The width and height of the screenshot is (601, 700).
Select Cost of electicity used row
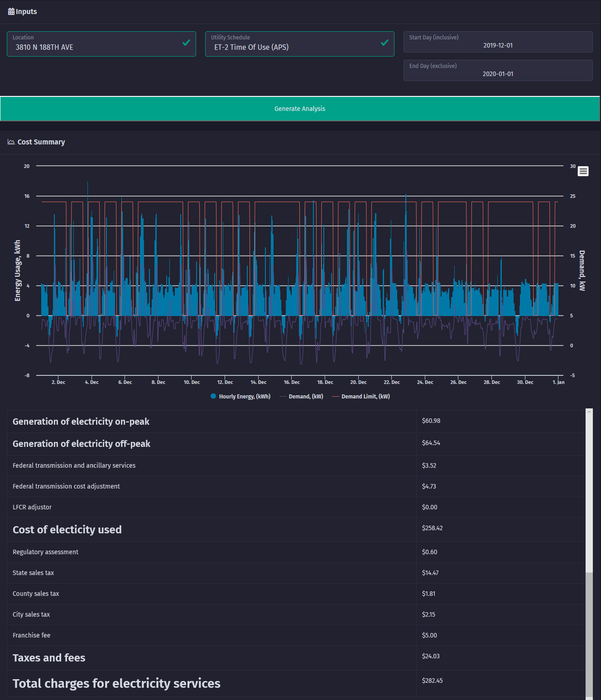point(296,530)
